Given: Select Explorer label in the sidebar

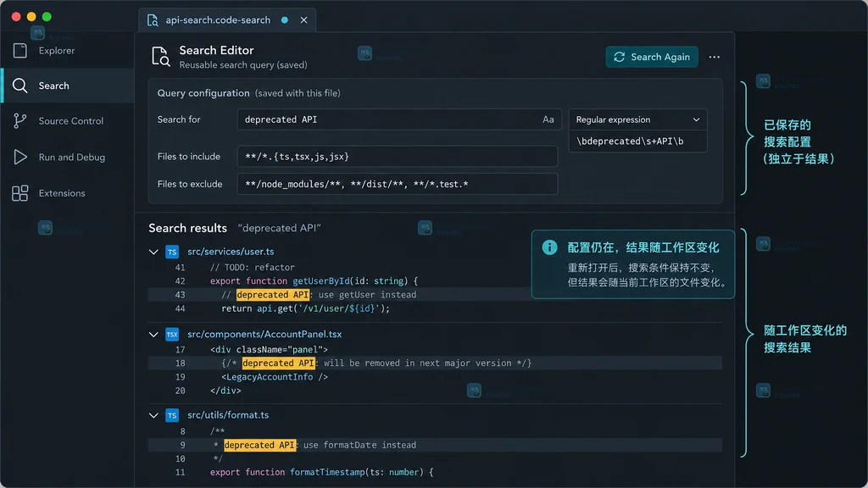Looking at the screenshot, I should 57,51.
